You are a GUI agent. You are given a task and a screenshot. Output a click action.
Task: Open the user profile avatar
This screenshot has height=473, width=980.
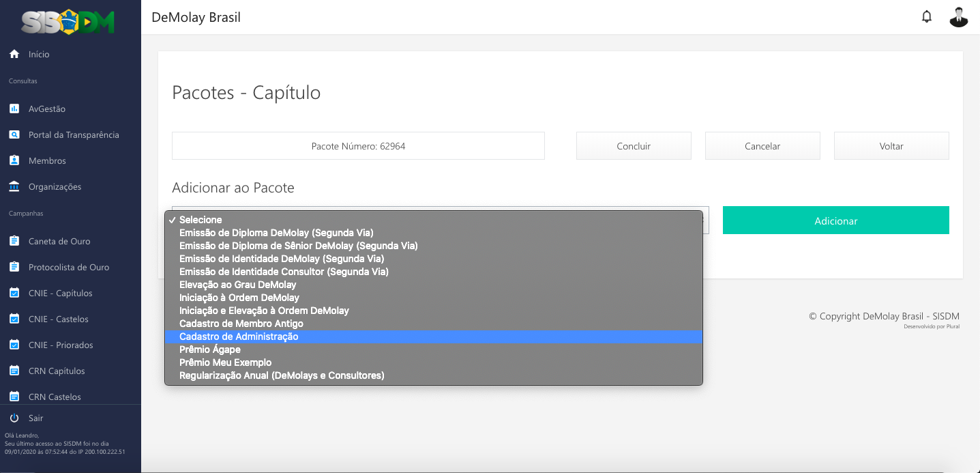[958, 17]
